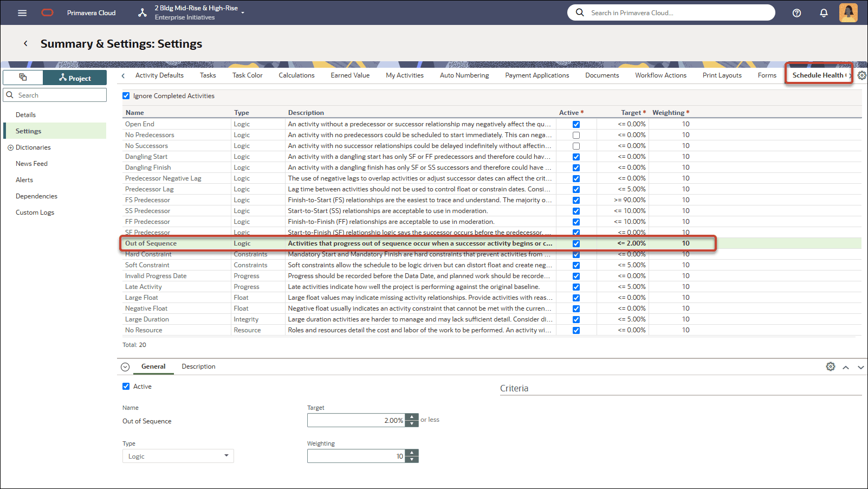Open the Auto Numbering tab
Screen dimensions: 868x489
click(464, 75)
